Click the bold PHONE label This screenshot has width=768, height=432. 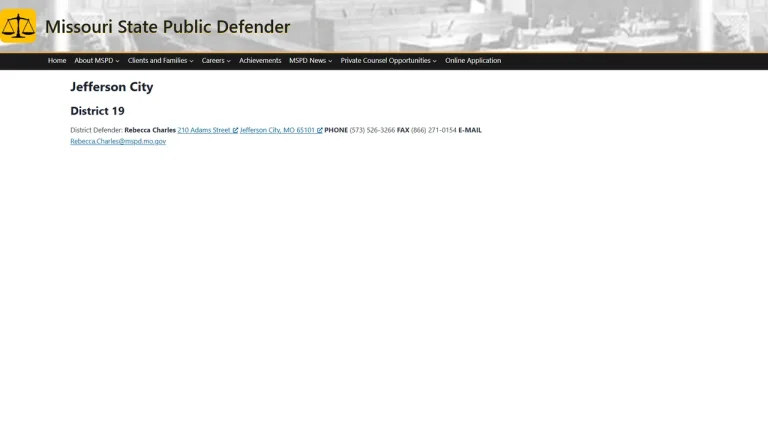pyautogui.click(x=336, y=130)
